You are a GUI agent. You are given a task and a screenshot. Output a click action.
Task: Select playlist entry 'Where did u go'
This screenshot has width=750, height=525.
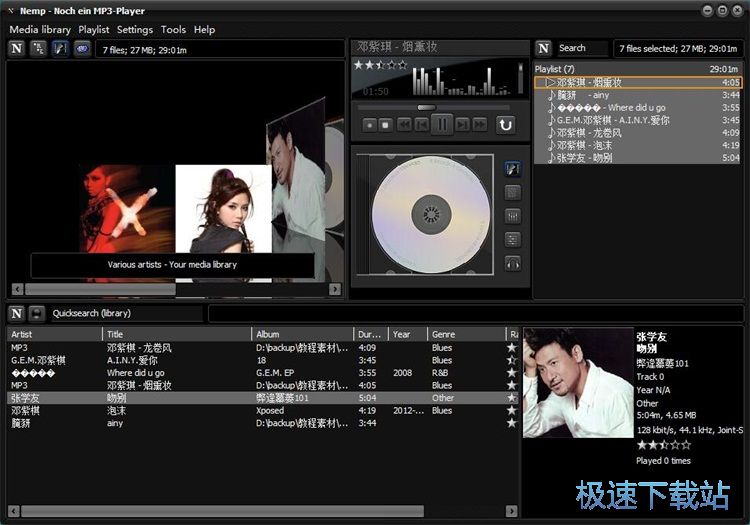click(637, 108)
